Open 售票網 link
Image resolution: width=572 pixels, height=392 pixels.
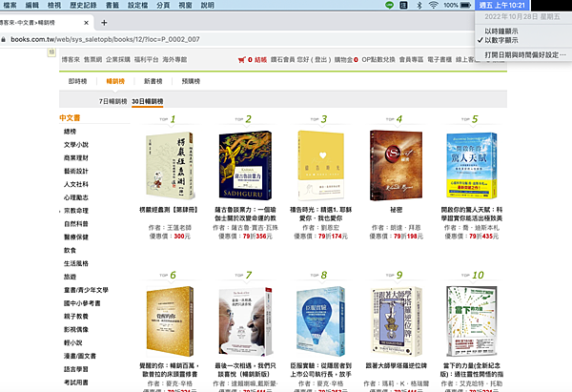pyautogui.click(x=93, y=59)
